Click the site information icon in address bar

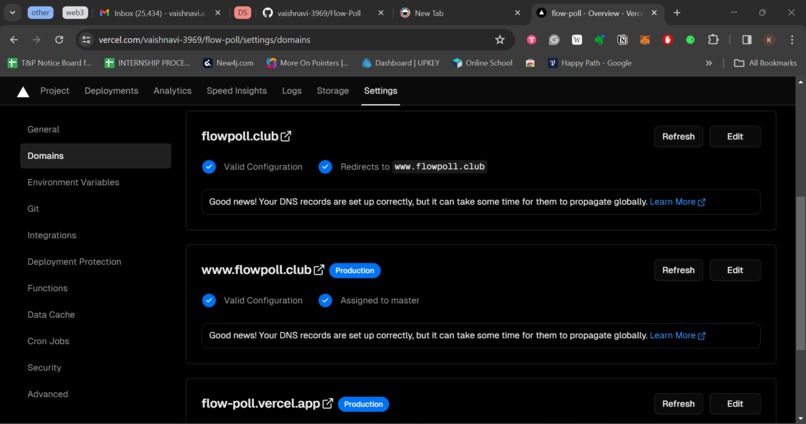click(x=86, y=40)
